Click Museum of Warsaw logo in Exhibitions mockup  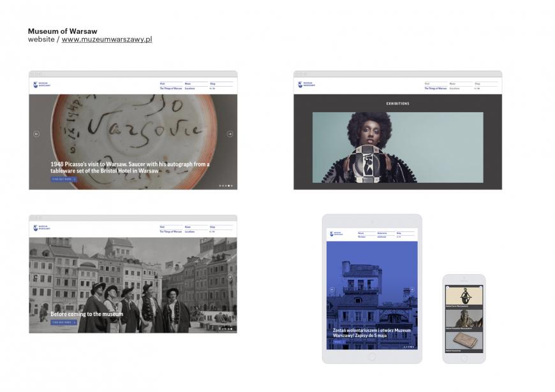[306, 85]
